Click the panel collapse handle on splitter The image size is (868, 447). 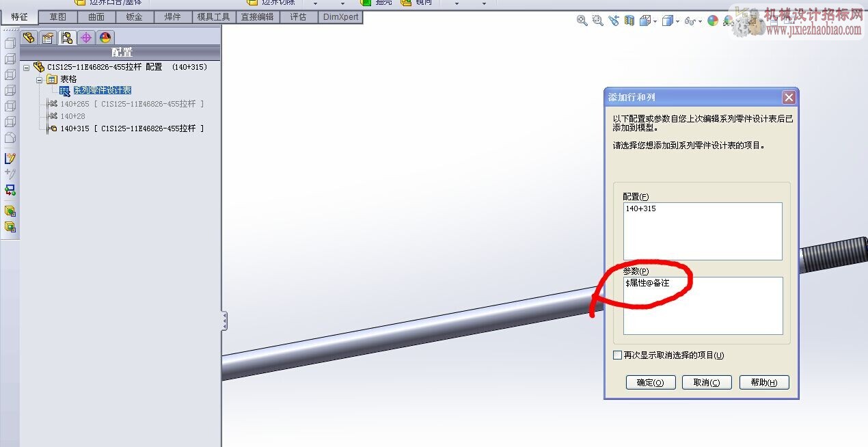[224, 321]
